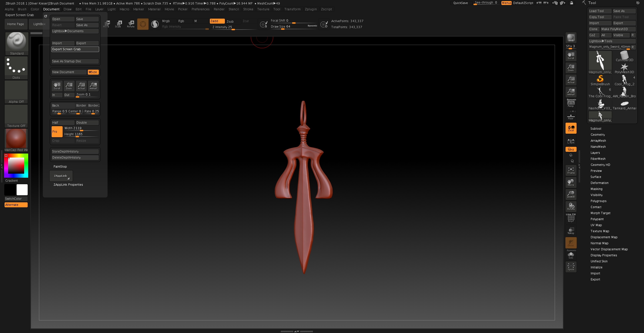
Task: Click the Actual size icon in right shelf
Action: 571,80
